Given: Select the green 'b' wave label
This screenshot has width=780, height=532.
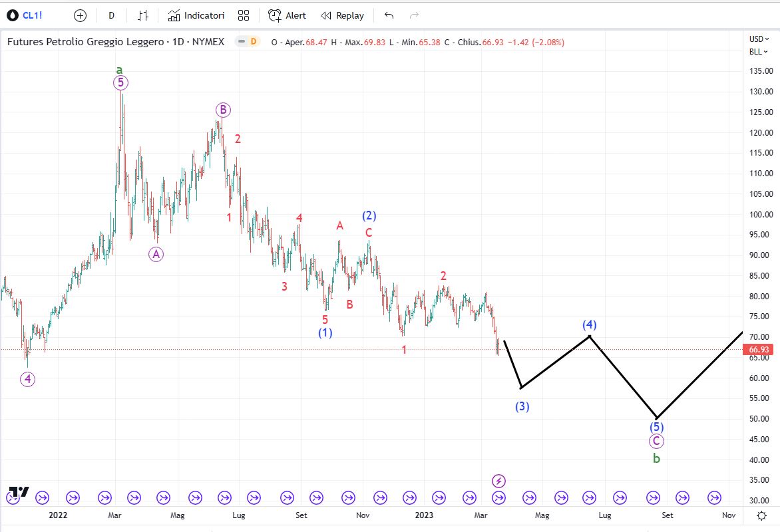Looking at the screenshot, I should pos(657,458).
